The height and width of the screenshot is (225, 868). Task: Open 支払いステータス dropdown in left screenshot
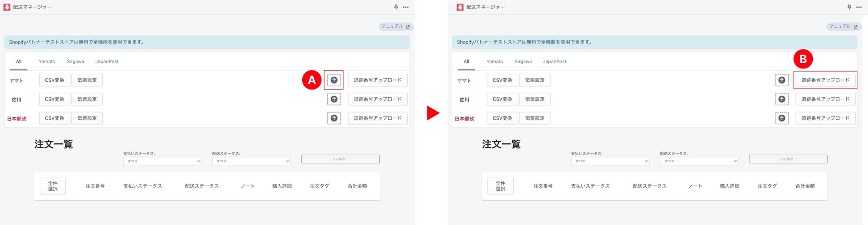click(x=162, y=161)
